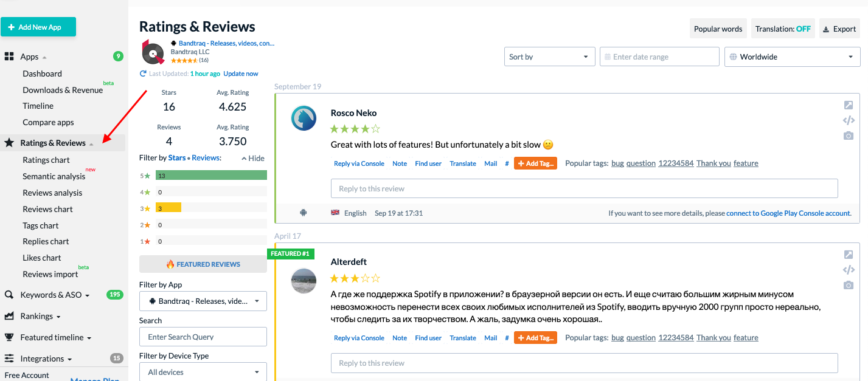Hide the star filter panel

pyautogui.click(x=253, y=158)
